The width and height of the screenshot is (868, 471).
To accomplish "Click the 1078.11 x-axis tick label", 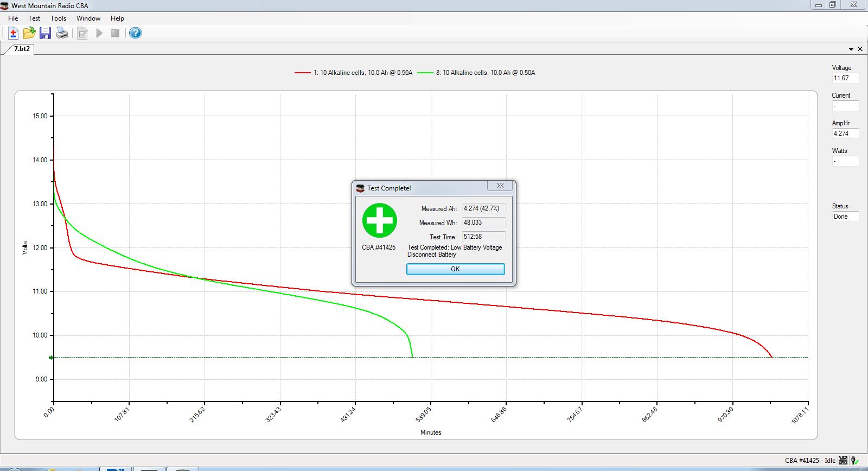I will click(x=800, y=415).
